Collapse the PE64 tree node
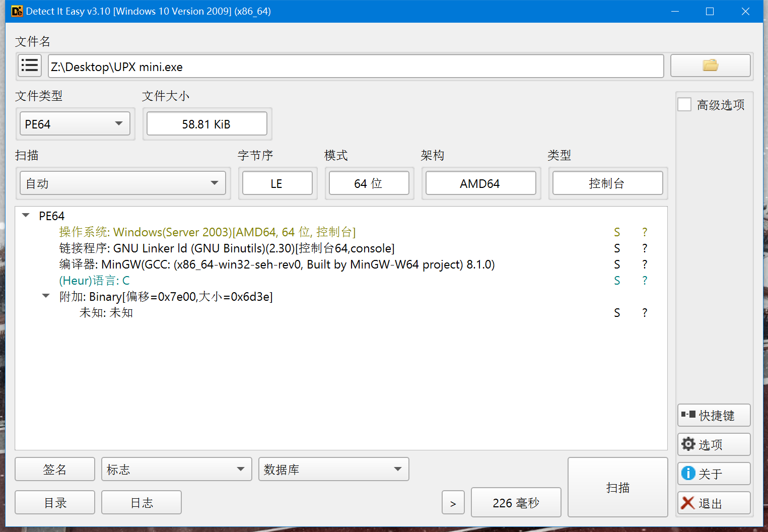768x532 pixels. point(26,216)
